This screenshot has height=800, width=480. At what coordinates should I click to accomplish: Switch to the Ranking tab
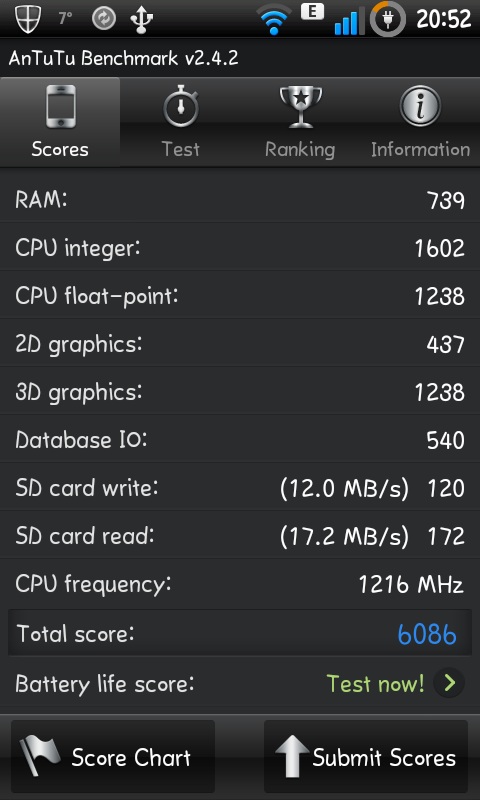300,121
